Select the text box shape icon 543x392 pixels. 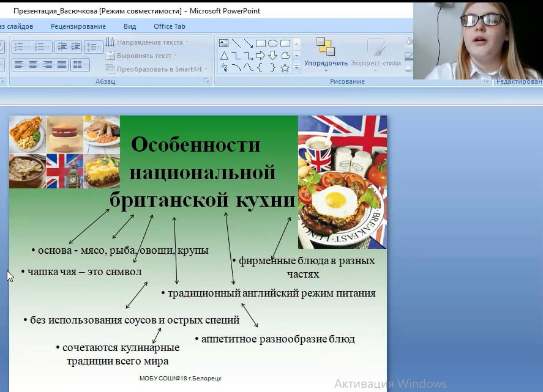coord(223,43)
